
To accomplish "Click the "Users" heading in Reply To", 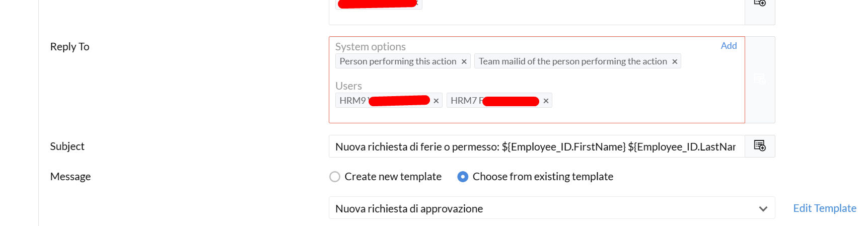I will coord(348,86).
